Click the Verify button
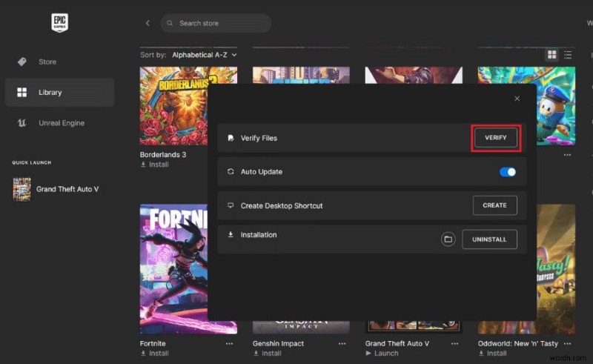This screenshot has height=364, width=593. tap(496, 138)
